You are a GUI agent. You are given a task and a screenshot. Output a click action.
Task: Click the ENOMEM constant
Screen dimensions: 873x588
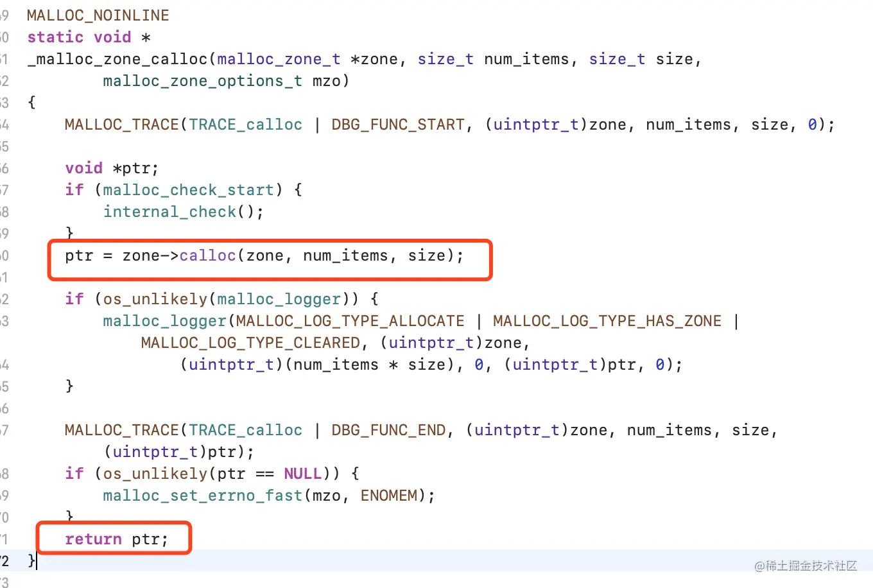[x=388, y=496]
